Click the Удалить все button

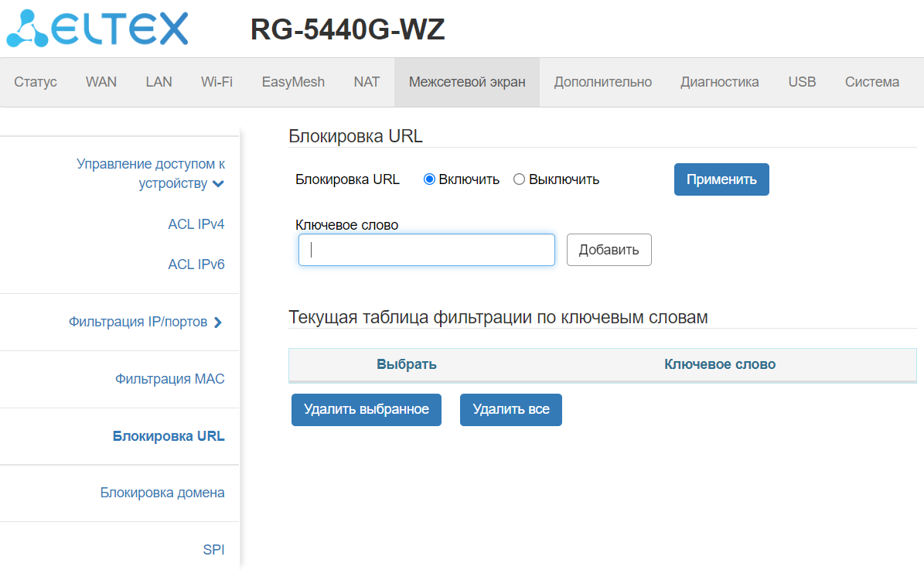(510, 409)
